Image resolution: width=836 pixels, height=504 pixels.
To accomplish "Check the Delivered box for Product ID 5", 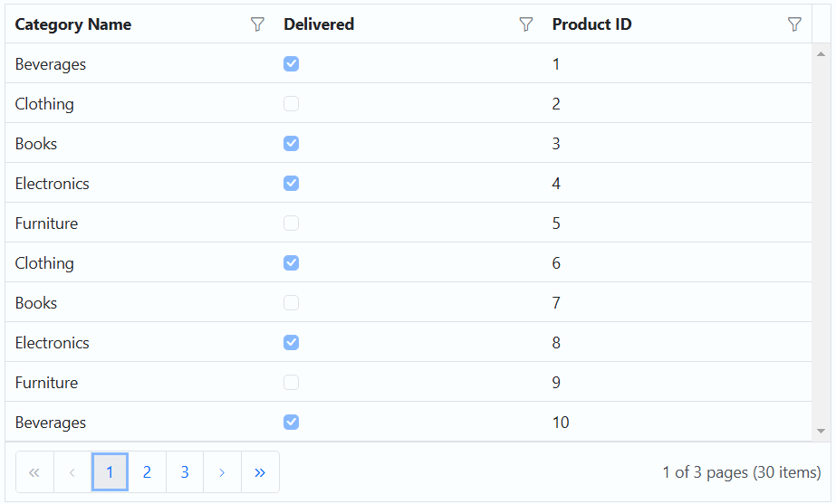I will [x=291, y=223].
